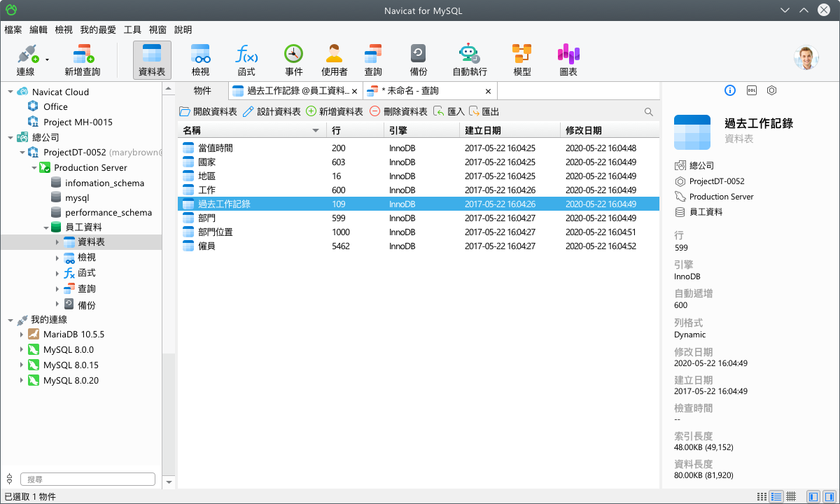Click the user profile avatar
The image size is (840, 504).
[x=806, y=58]
